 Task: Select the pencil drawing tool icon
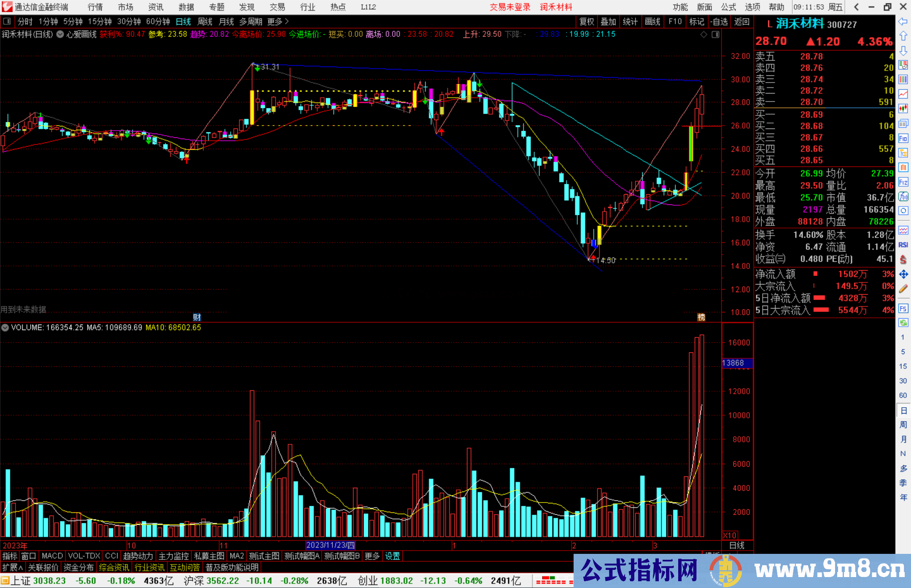click(x=903, y=289)
